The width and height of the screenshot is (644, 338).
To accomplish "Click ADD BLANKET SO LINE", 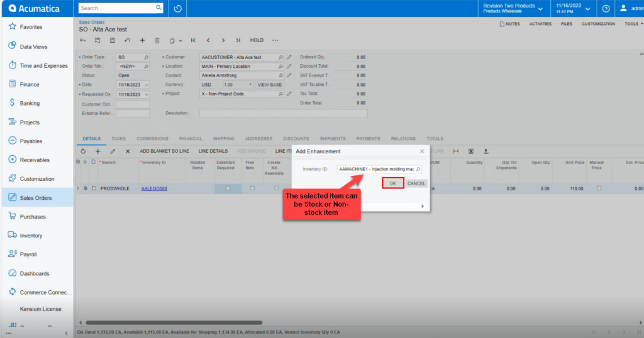I will pyautogui.click(x=164, y=151).
